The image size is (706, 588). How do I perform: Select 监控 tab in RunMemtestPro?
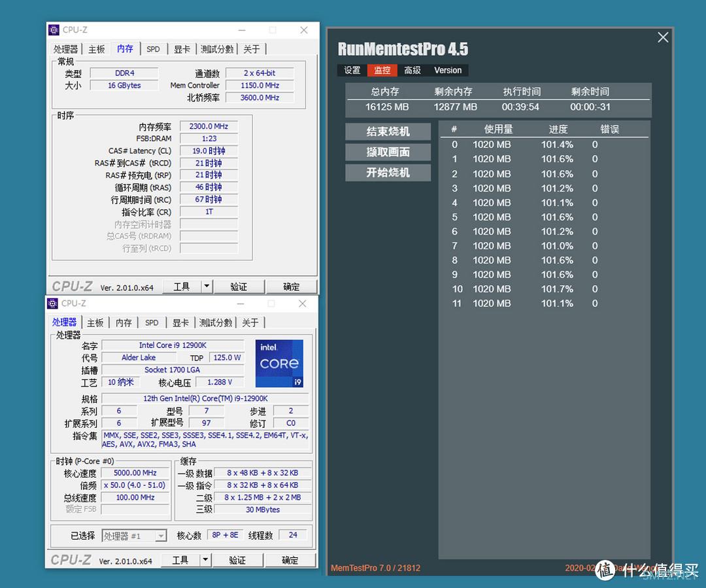(382, 70)
